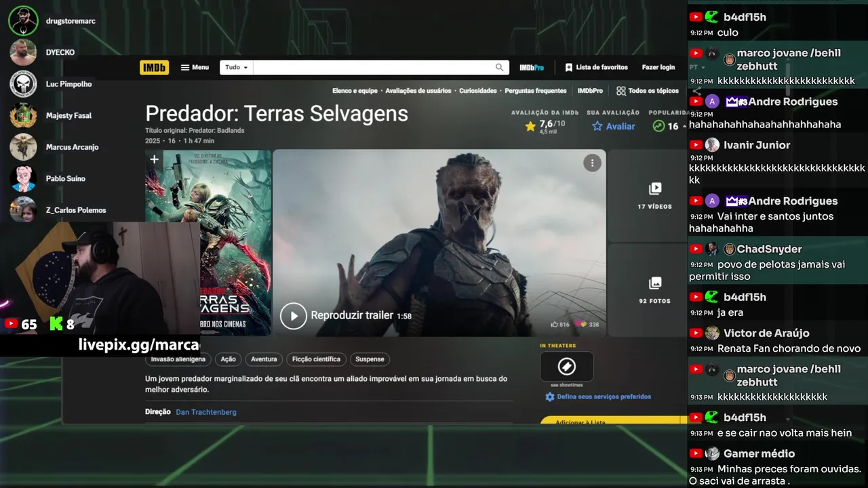This screenshot has width=868, height=488.
Task: Click the livepix.gg/marca donation text
Action: [139, 344]
